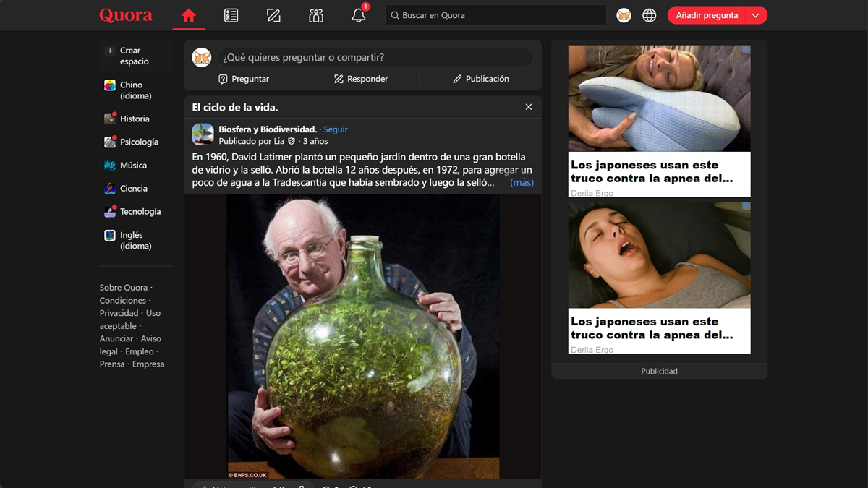This screenshot has width=868, height=488.
Task: Click the Buscar en Quora search field
Action: pos(495,15)
